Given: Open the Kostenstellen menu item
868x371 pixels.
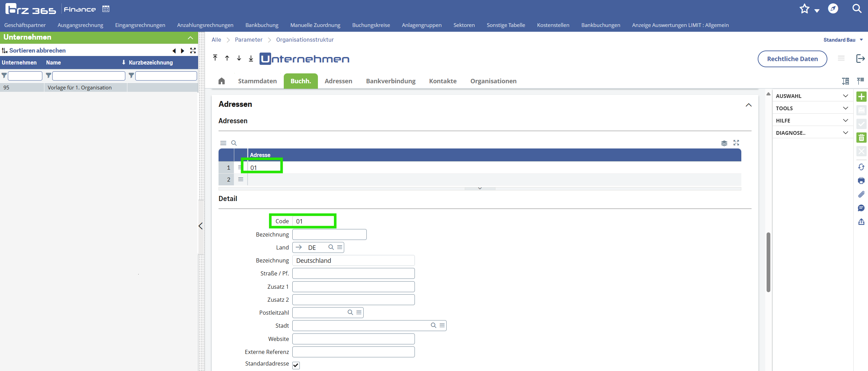Looking at the screenshot, I should [x=553, y=25].
